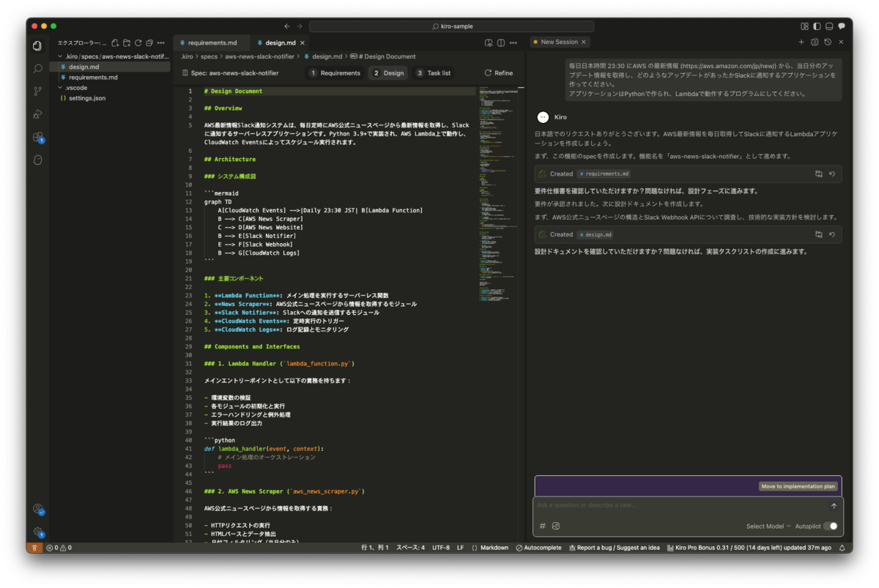Viewport: 879px width, 588px height.
Task: Create a new file in explorer
Action: tap(115, 43)
